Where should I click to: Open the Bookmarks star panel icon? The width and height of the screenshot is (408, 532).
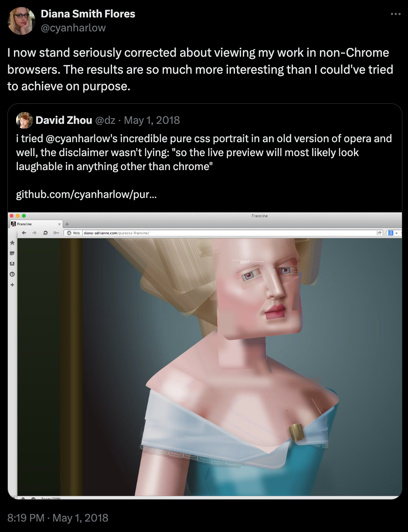point(12,242)
